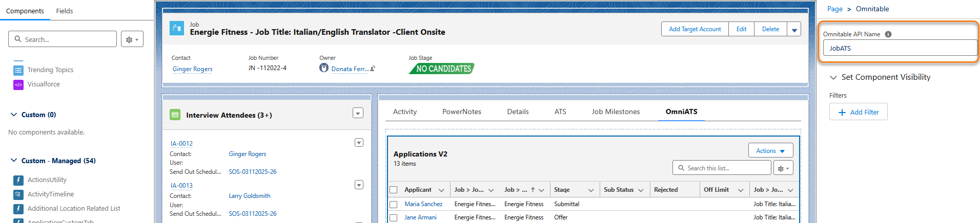Screen dimensions: 980x223
Task: Open the Applicant column menu chevron
Action: coord(441,190)
